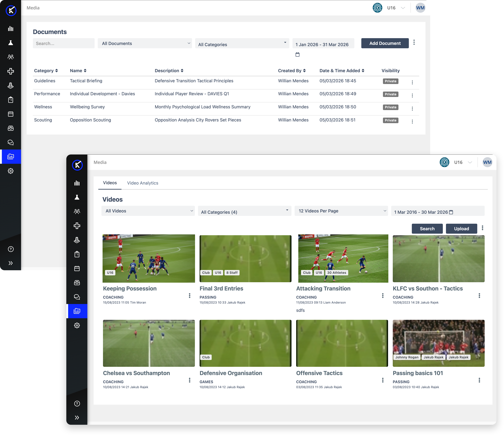This screenshot has width=504, height=435.
Task: Open settings gear in top-left sidebar
Action: [x=11, y=171]
